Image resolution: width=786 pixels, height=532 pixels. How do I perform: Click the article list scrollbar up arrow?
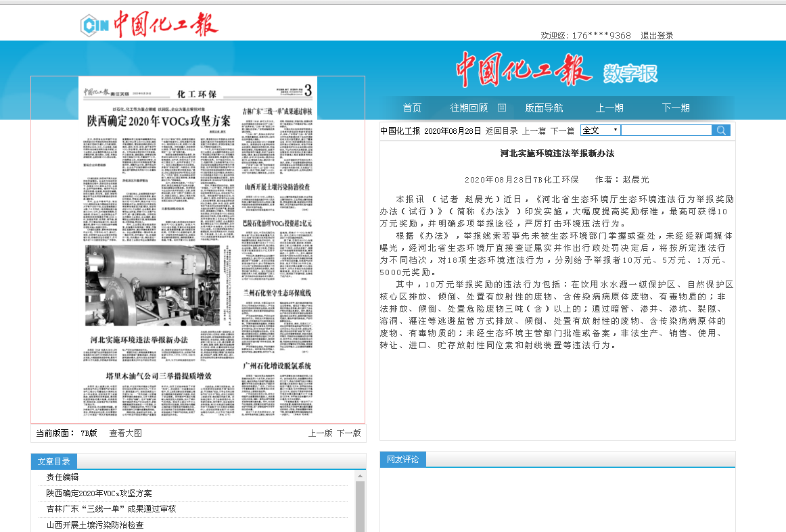click(x=360, y=475)
